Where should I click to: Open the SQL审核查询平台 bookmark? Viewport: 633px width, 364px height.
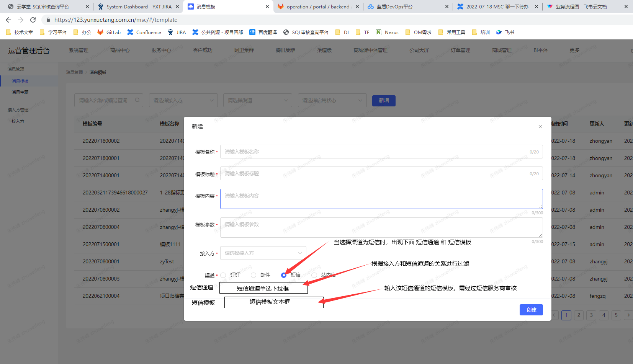click(x=306, y=32)
